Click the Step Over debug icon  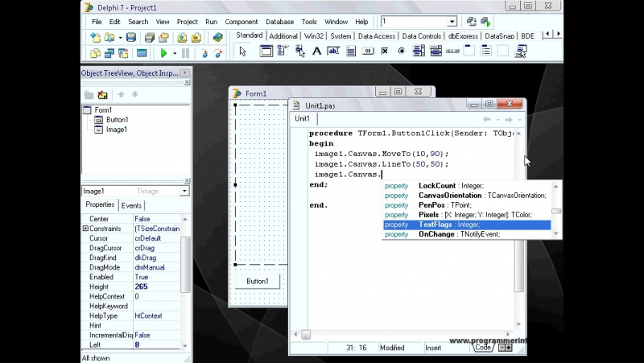click(x=217, y=53)
